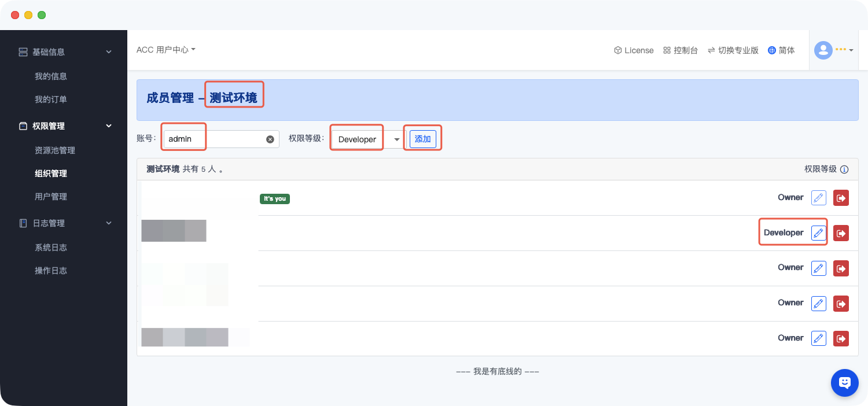Click the clear icon in the account field
The height and width of the screenshot is (406, 868).
tap(270, 139)
